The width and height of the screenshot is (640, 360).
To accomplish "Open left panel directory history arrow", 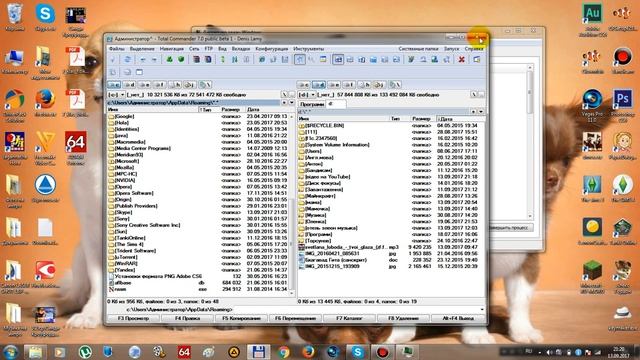I will (x=291, y=103).
